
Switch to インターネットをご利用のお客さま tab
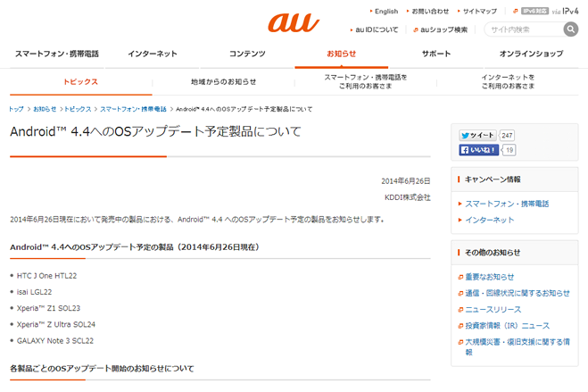[508, 81]
